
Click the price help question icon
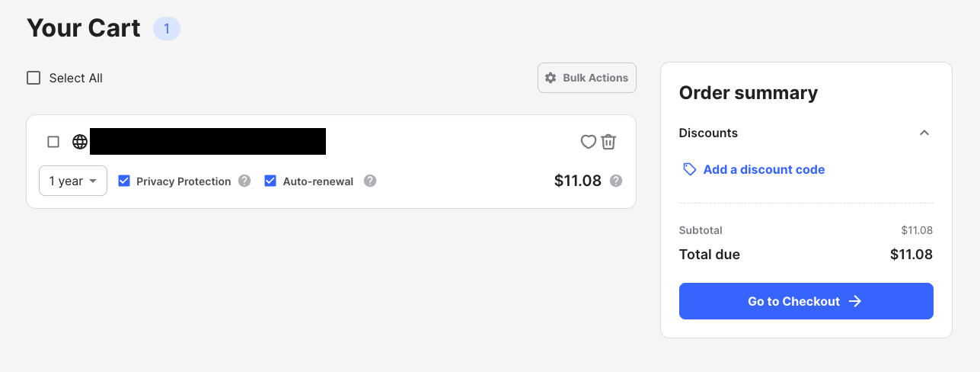(616, 181)
